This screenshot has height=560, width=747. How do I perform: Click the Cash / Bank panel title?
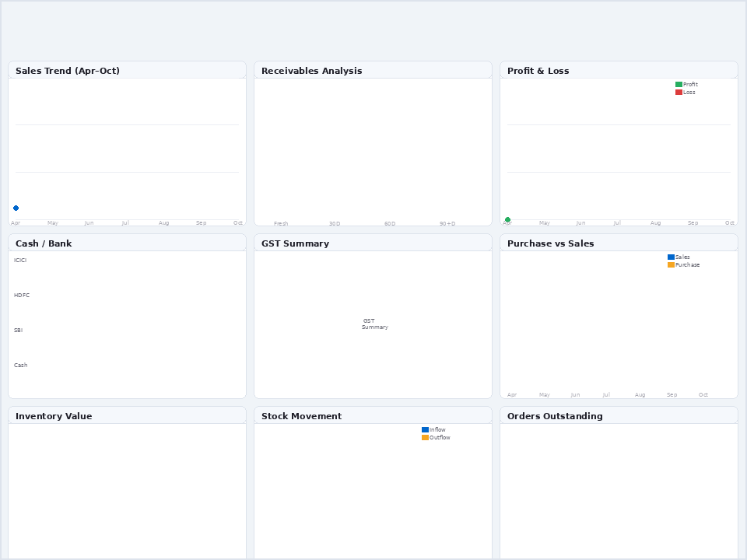[44, 243]
